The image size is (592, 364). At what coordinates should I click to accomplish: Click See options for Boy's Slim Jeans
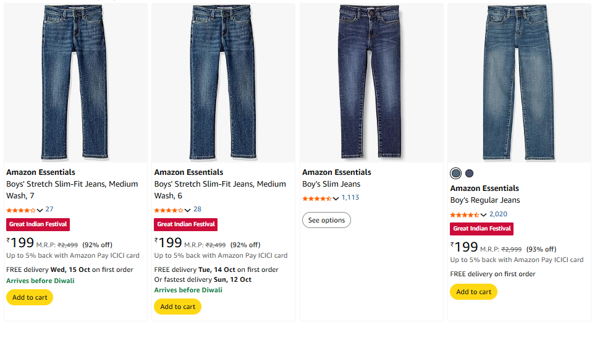coord(326,220)
